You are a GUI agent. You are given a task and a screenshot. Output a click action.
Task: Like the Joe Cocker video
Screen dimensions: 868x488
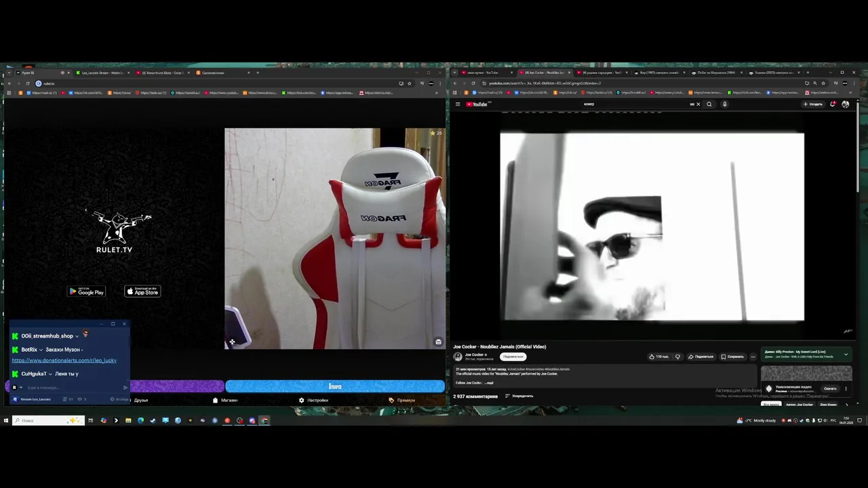point(658,357)
